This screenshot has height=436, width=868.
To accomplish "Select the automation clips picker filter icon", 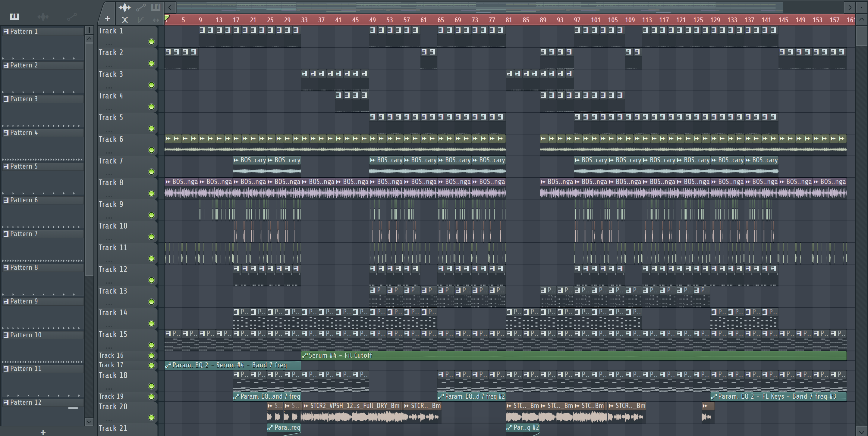I will [x=72, y=17].
